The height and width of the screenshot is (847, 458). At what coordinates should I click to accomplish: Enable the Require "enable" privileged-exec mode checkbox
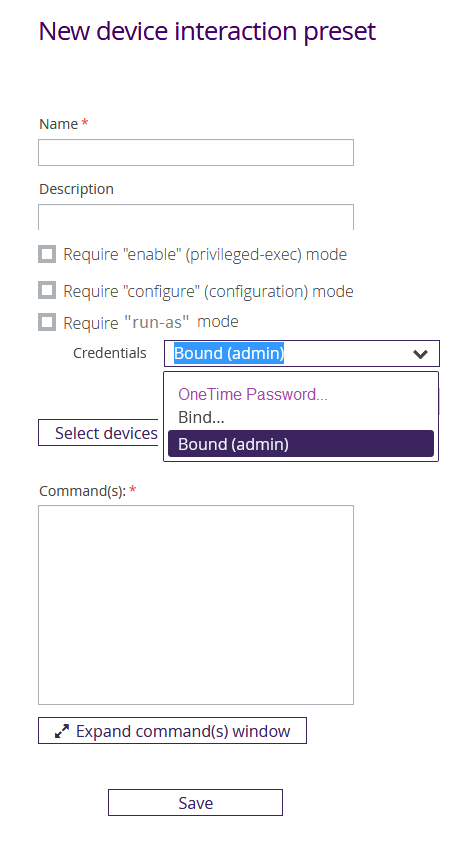coord(47,254)
